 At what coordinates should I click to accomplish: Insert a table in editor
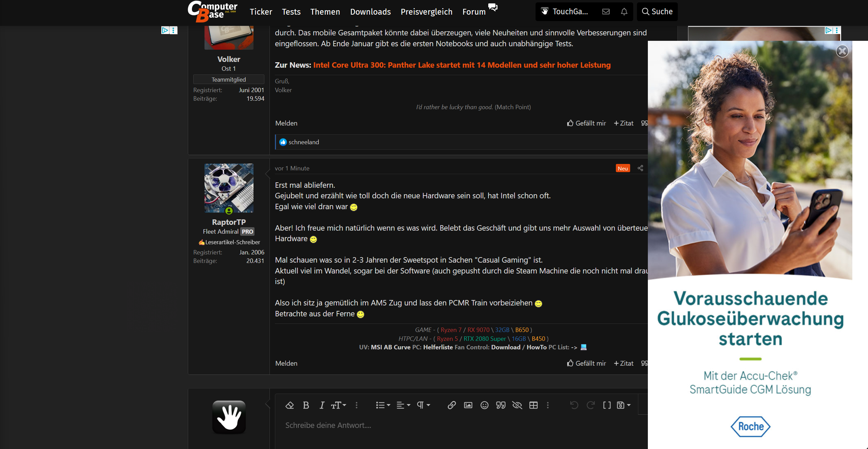pyautogui.click(x=534, y=405)
